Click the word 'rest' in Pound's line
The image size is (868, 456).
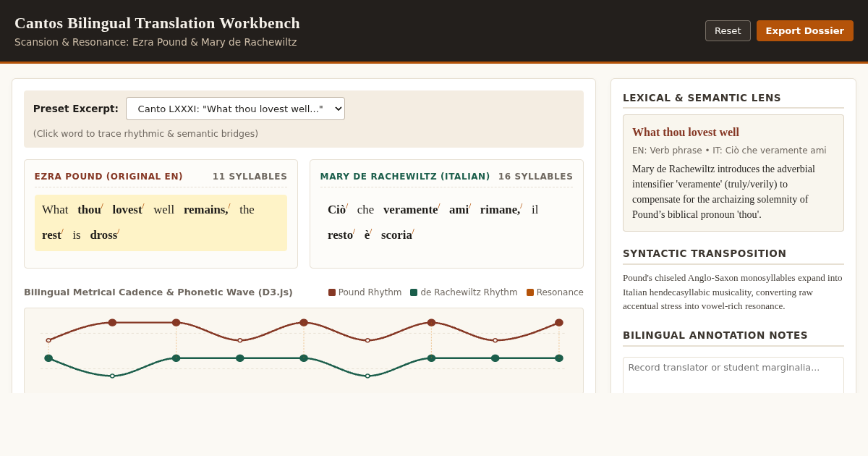52,235
